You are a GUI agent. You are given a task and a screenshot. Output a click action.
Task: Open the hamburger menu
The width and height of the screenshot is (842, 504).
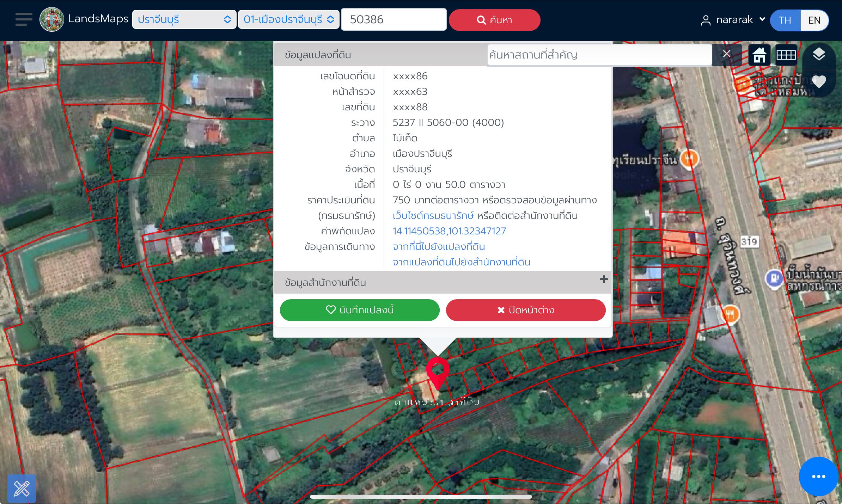24,19
